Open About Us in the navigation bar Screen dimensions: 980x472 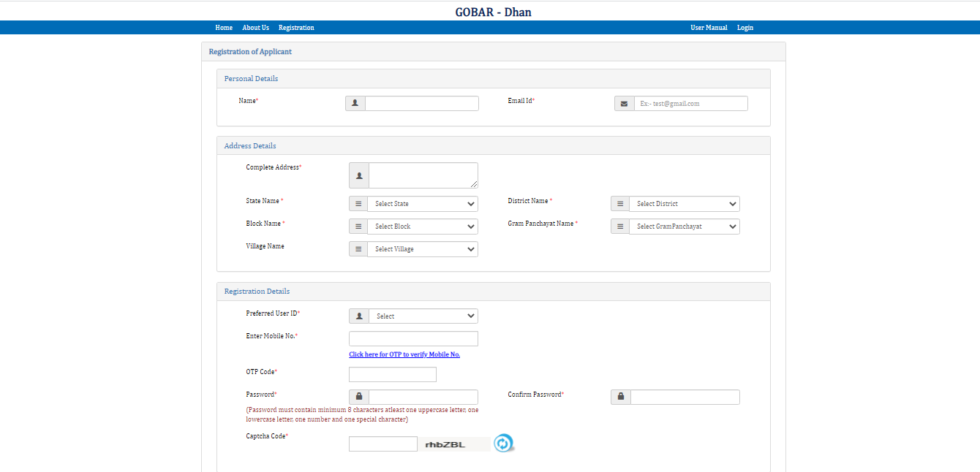[256, 28]
